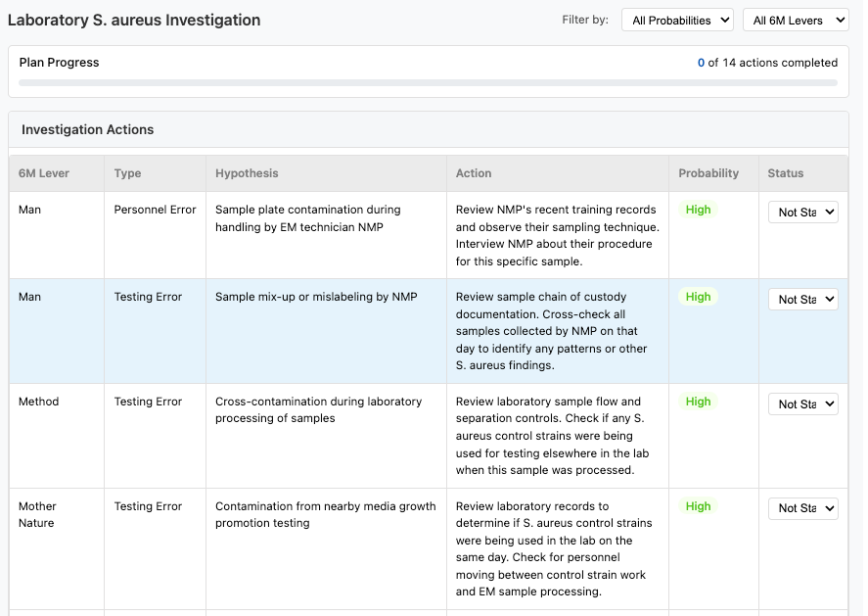This screenshot has width=868, height=616.
Task: Open status dropdown for NMP handling contamination row
Action: point(802,213)
